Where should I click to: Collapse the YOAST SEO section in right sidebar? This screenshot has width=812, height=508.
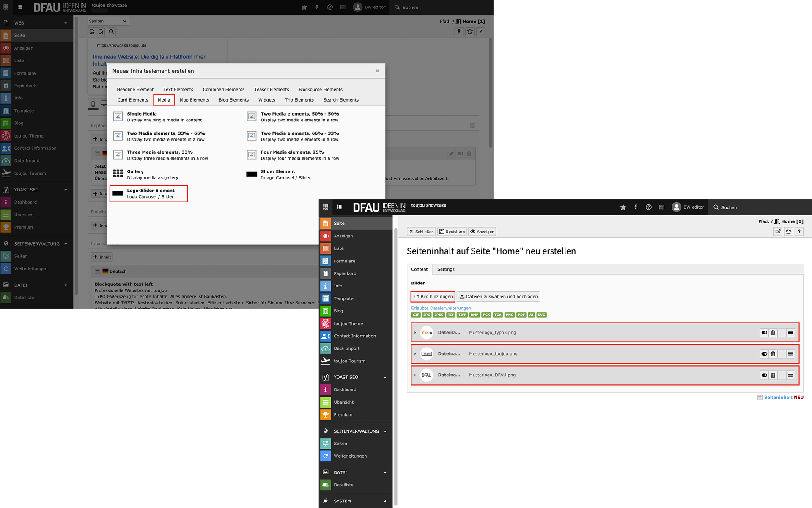[385, 378]
